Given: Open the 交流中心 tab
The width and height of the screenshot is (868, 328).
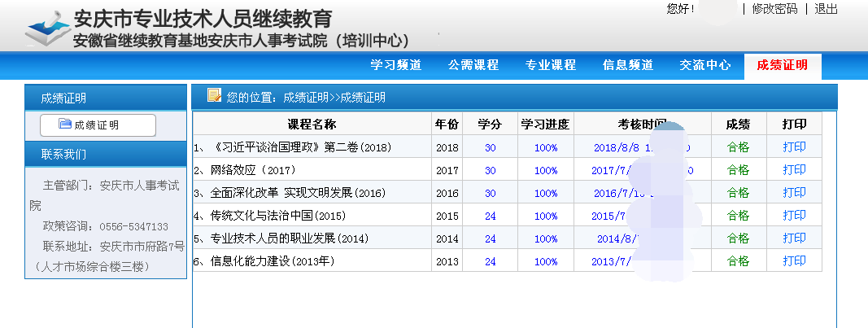Looking at the screenshot, I should (704, 66).
